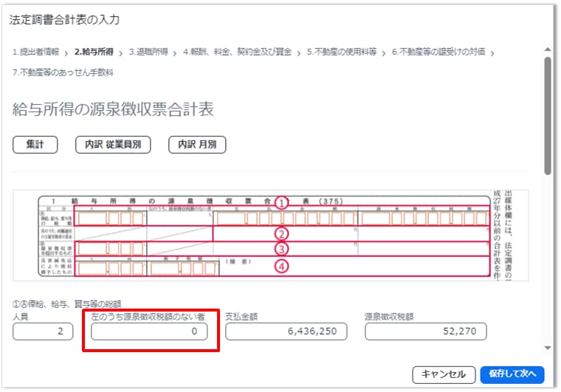Open step 6.不動産等の譲受けの対価
Screen dimensions: 561x392
click(438, 52)
